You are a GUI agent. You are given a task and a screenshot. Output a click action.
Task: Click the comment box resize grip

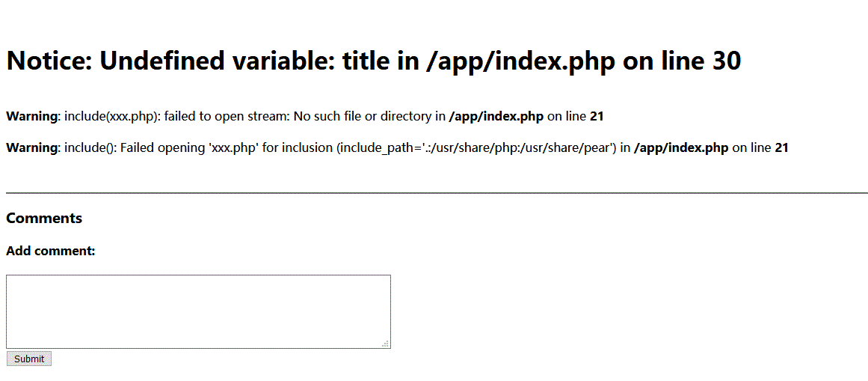[x=386, y=344]
